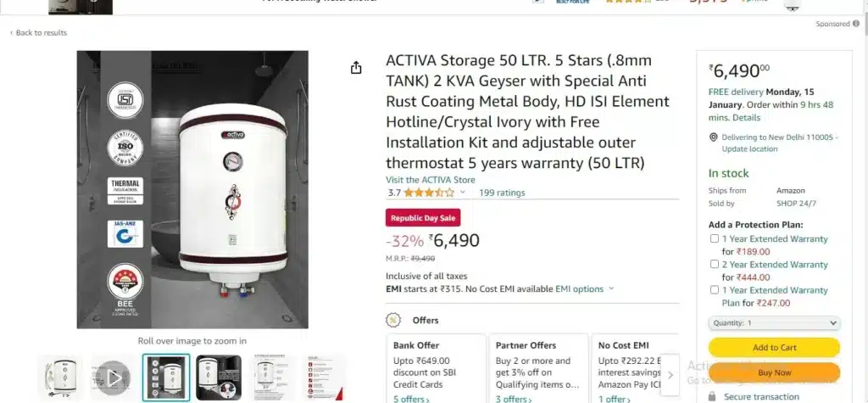Click the Buy Now button
The height and width of the screenshot is (403, 868).
774,372
